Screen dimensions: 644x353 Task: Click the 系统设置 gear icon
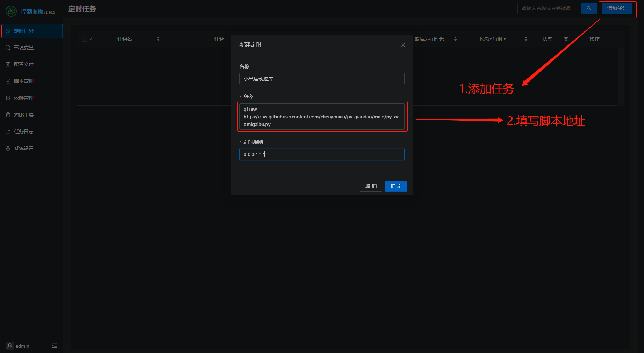click(x=8, y=148)
